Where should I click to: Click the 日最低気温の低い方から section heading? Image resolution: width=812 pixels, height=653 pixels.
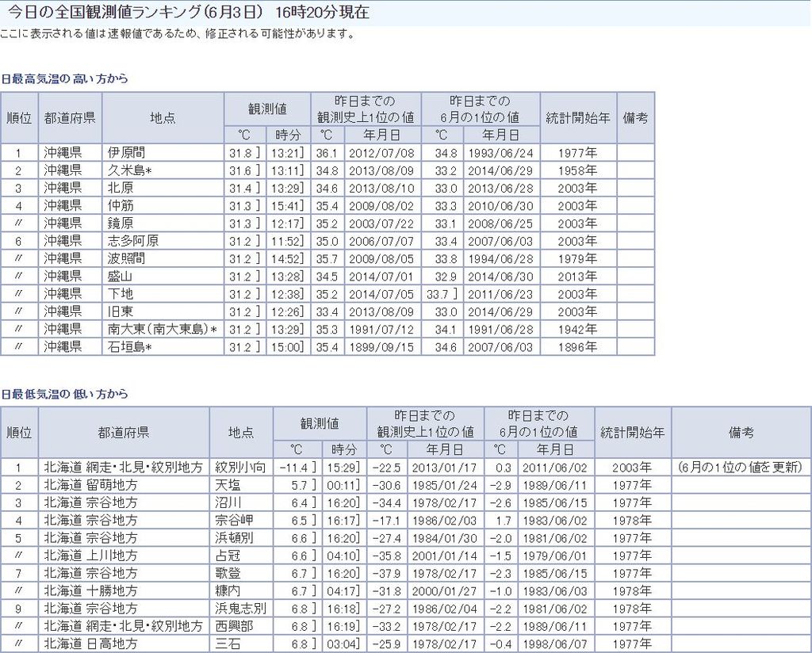tap(65, 394)
